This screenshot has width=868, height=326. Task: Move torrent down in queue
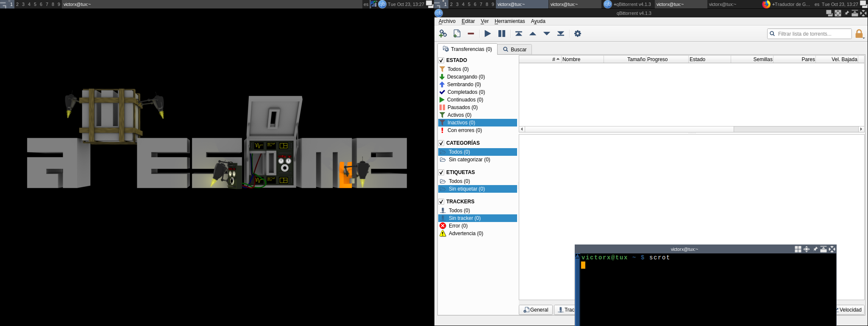coord(547,34)
